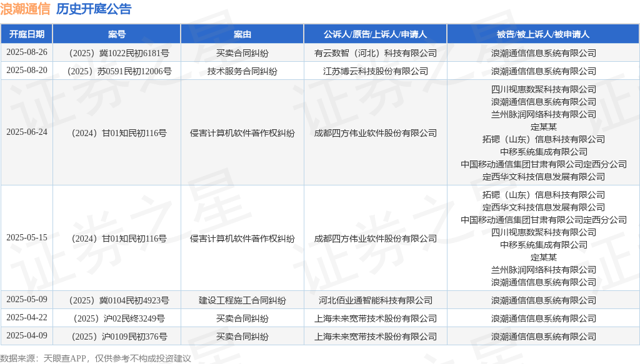
Task: Click 中国移动通信集团甘肃有限公司定西分公司 in 2025-06-24 row
Action: 544,164
